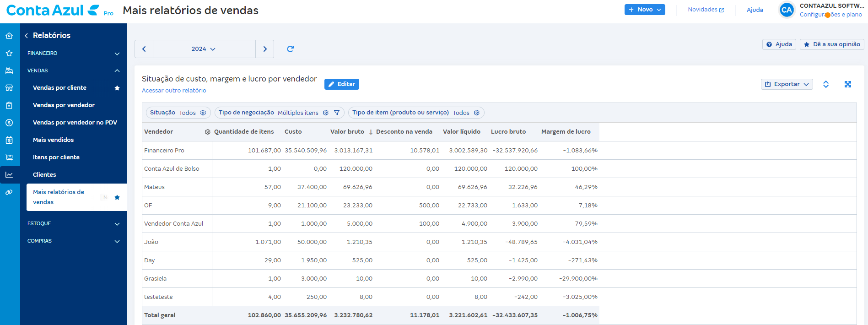Image resolution: width=868 pixels, height=325 pixels.
Task: Sort by Quantidade de itens column header
Action: (244, 132)
